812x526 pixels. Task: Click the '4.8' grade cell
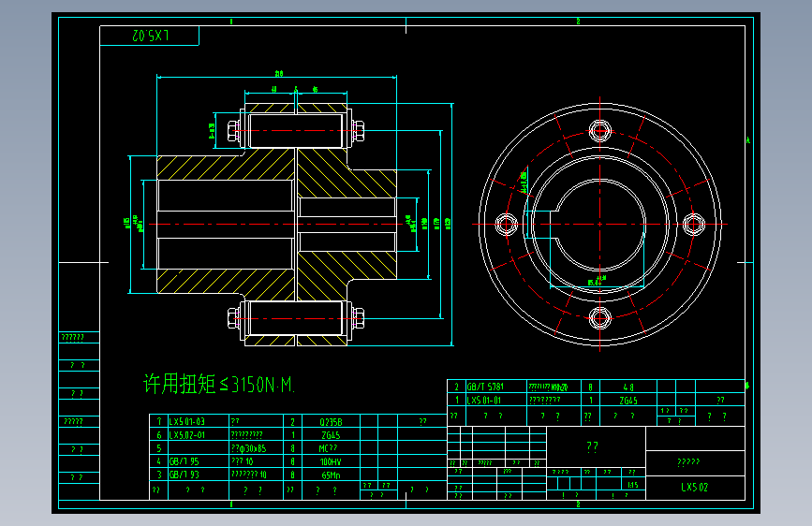pos(628,387)
